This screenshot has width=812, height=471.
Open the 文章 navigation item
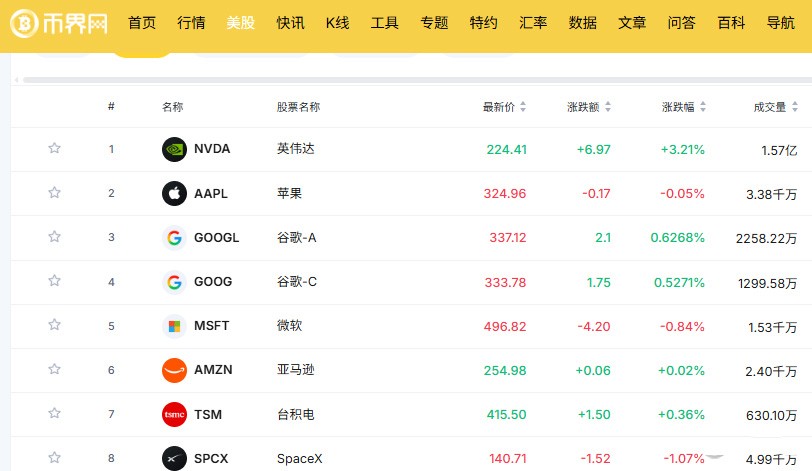pyautogui.click(x=632, y=23)
